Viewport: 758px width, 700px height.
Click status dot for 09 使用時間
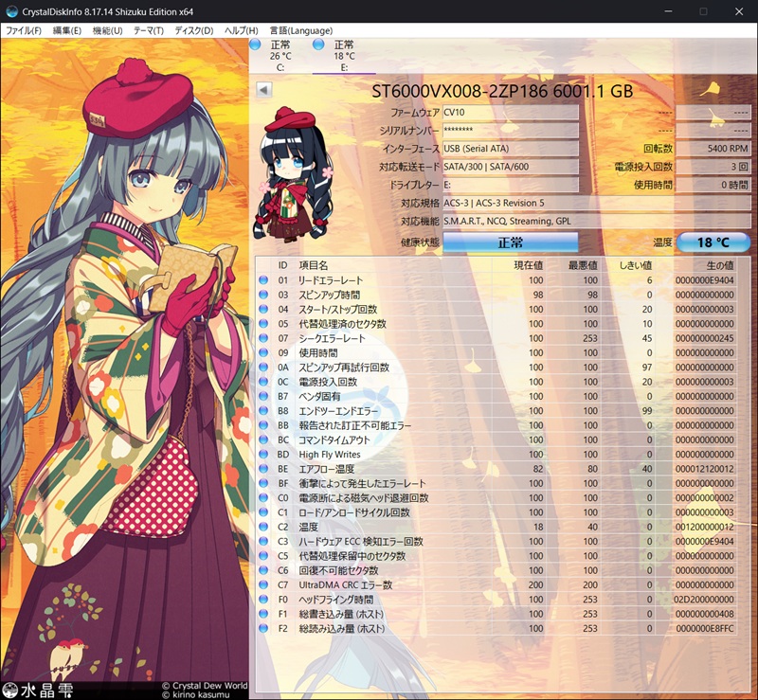click(x=263, y=352)
